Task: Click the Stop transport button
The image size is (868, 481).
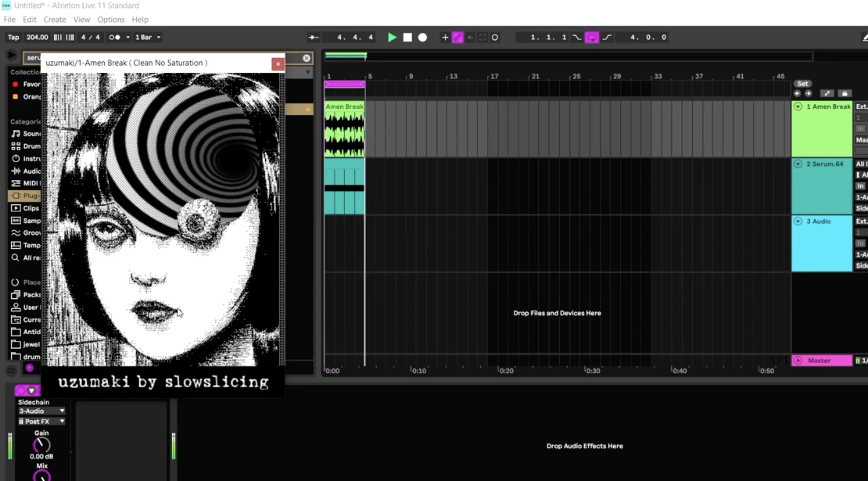Action: tap(407, 37)
